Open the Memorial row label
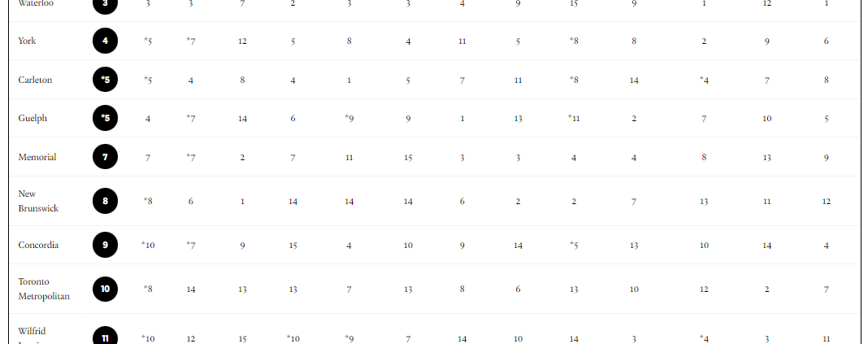 click(x=37, y=157)
